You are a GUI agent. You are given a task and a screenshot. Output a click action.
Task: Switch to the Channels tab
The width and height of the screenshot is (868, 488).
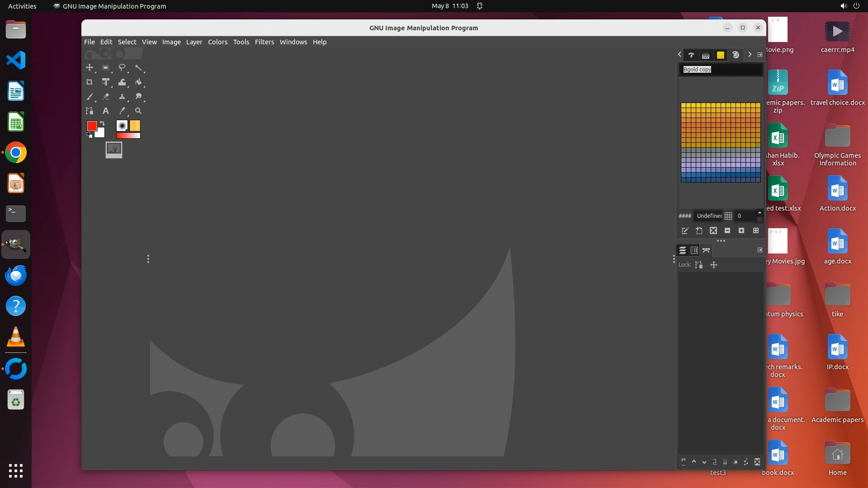coord(694,250)
